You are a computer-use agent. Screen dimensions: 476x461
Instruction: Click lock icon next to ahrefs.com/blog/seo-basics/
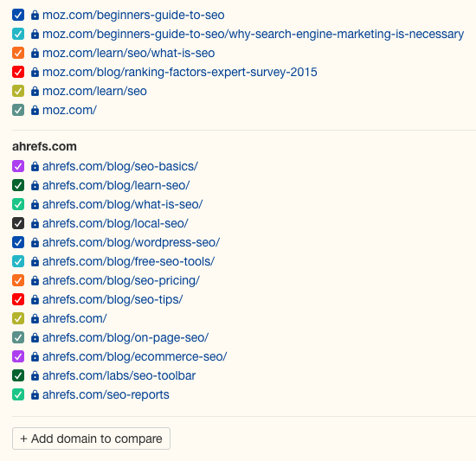(35, 166)
